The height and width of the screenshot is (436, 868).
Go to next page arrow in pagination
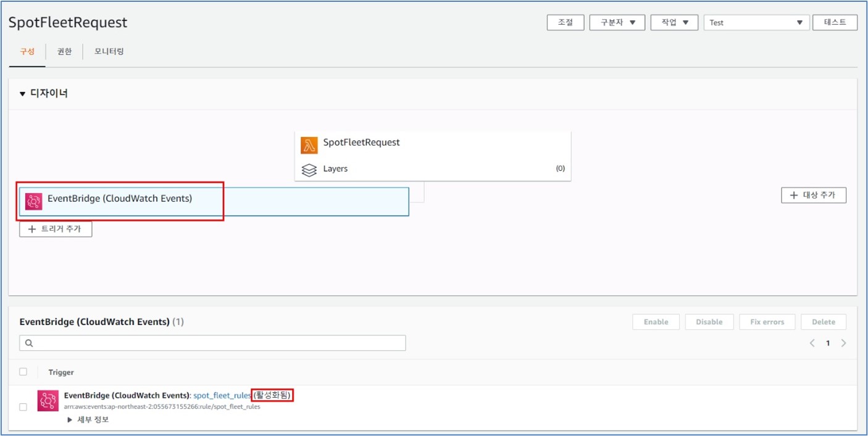point(843,343)
